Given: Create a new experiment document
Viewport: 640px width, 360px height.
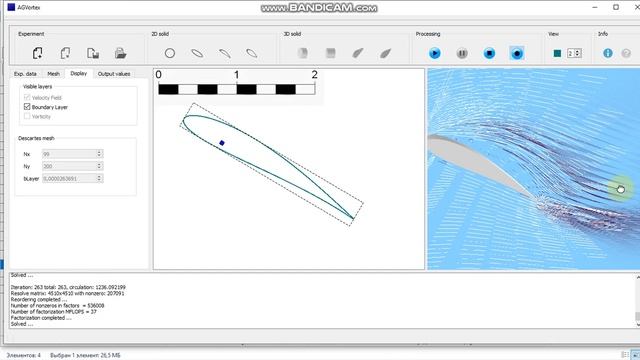Looking at the screenshot, I should (38, 53).
